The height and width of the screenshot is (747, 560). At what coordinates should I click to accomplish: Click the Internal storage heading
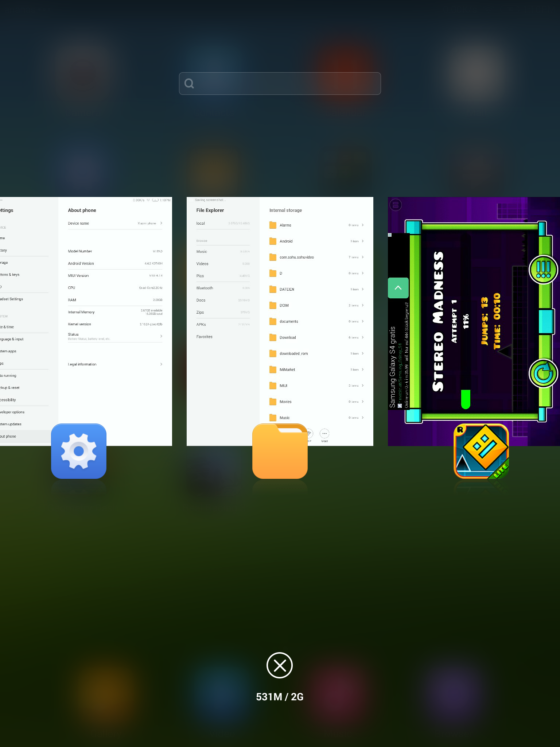(285, 210)
